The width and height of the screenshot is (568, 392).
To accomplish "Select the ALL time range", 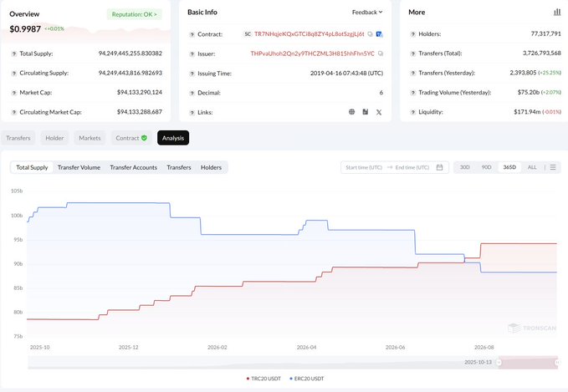I will pyautogui.click(x=532, y=167).
